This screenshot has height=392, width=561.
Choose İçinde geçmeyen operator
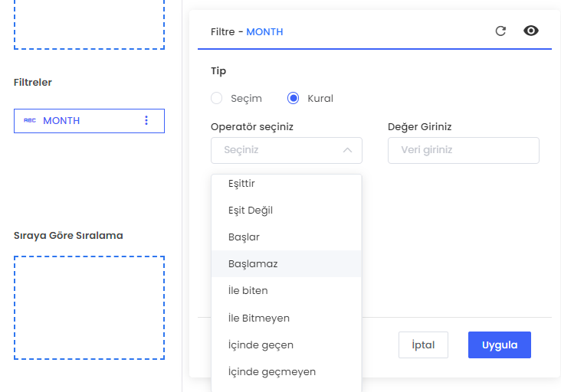click(272, 371)
